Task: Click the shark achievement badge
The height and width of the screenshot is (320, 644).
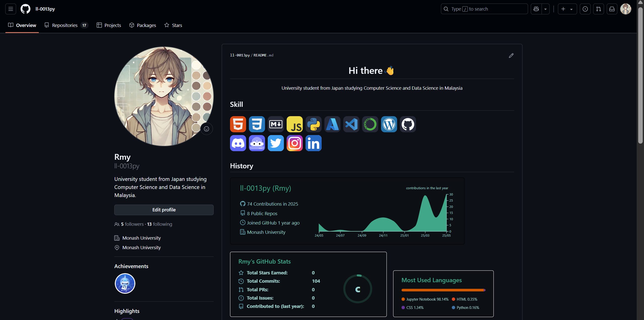Action: [x=125, y=283]
